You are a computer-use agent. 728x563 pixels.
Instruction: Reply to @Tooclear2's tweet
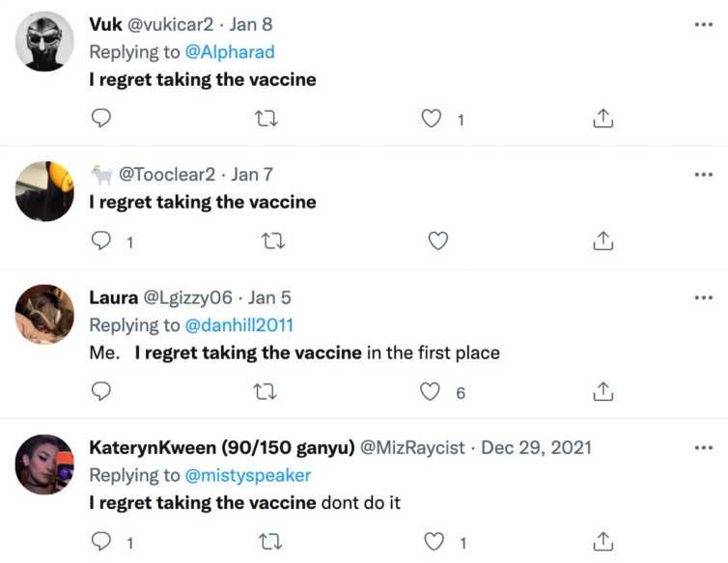[100, 240]
